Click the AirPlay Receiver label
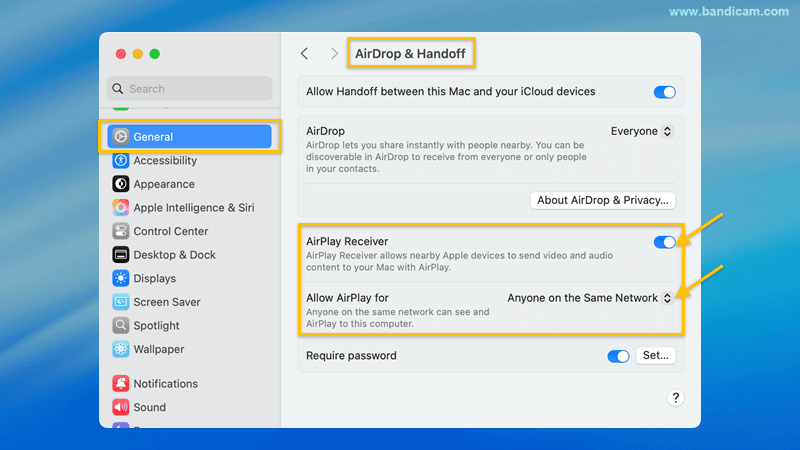 (x=347, y=241)
